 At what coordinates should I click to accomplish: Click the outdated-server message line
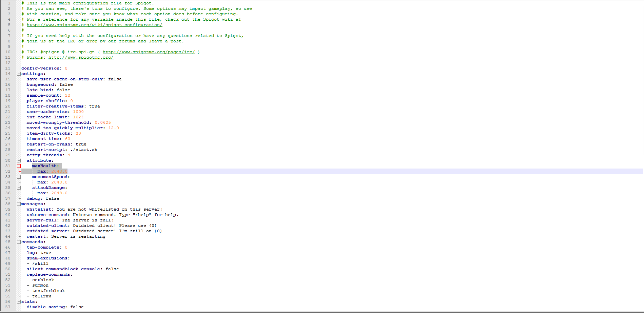click(95, 231)
